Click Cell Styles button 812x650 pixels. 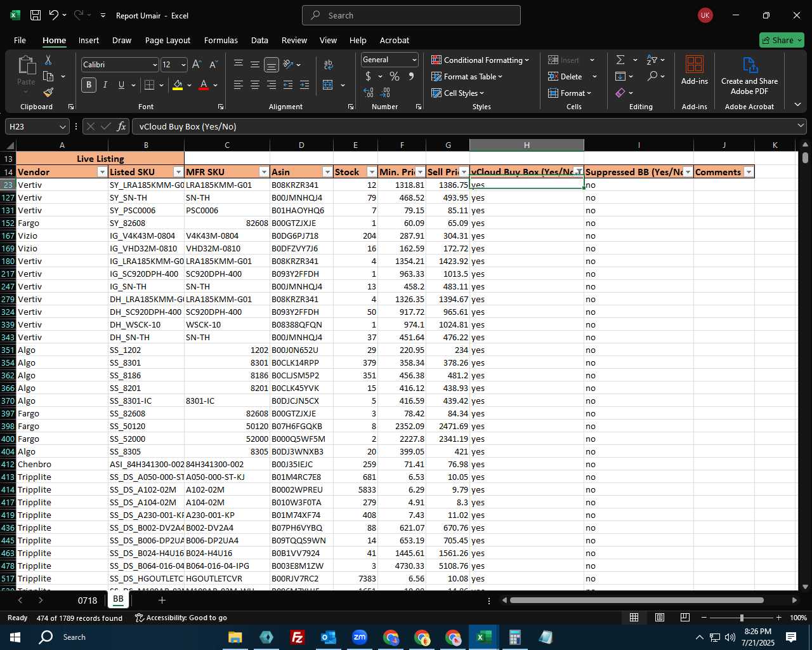458,93
